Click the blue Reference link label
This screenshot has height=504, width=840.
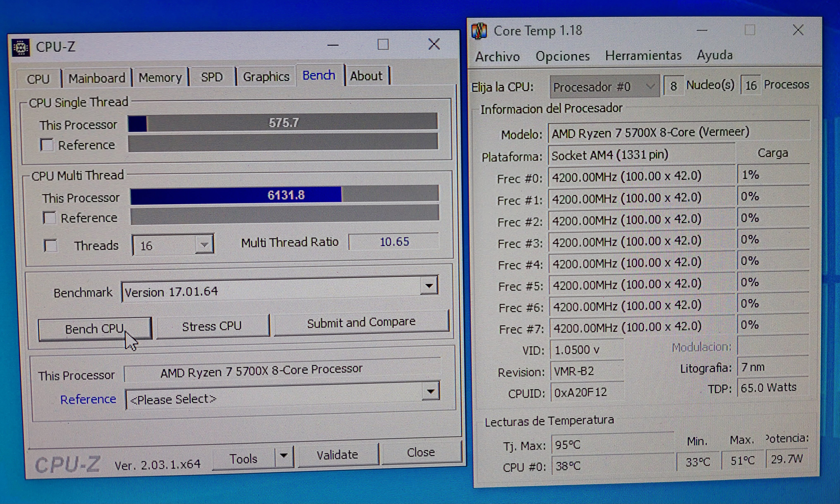tap(88, 399)
